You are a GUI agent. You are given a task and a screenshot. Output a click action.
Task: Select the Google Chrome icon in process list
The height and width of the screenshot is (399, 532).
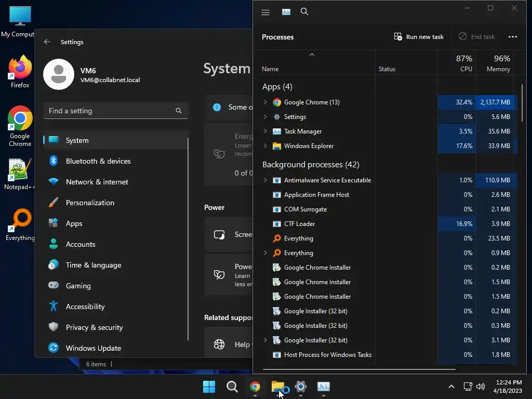(x=277, y=102)
